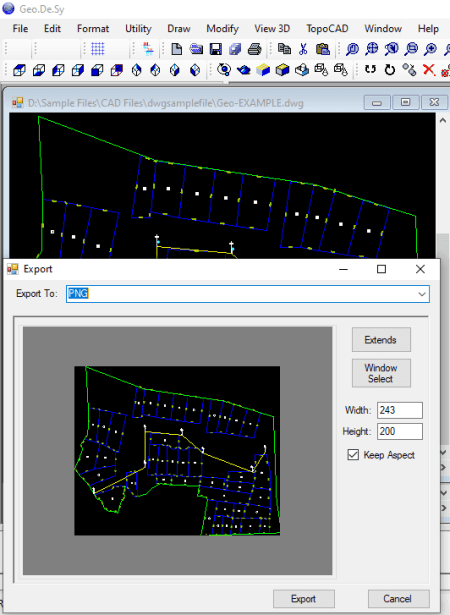Click the yellow-blue shaded box icon
Viewport: 450px width, 615px height.
263,70
